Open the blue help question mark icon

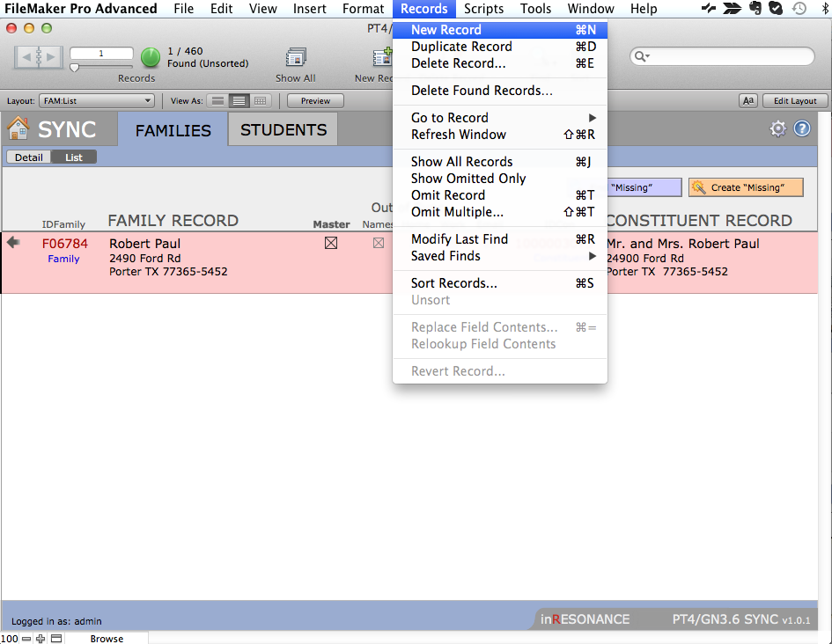(x=802, y=128)
